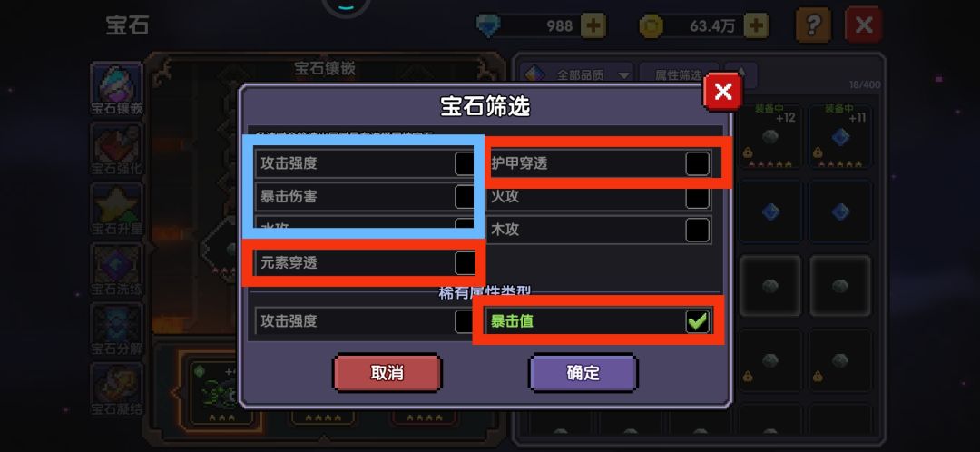Viewport: 980px width, 452px height.
Task: Select the 宝石升星 star icon
Action: click(x=116, y=210)
